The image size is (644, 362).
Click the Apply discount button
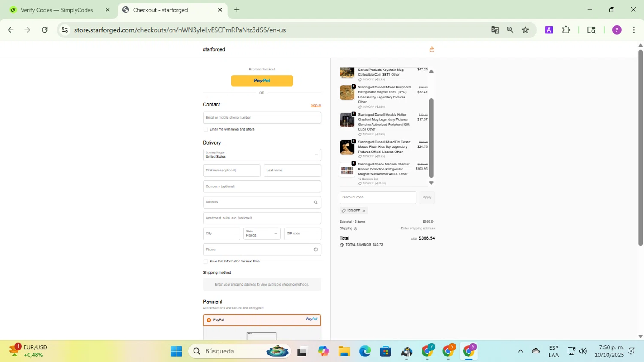[427, 198]
